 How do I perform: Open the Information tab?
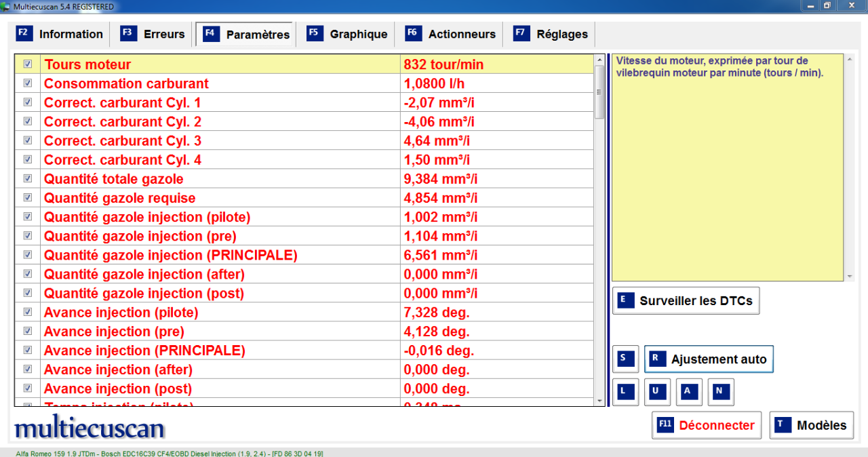pos(60,34)
